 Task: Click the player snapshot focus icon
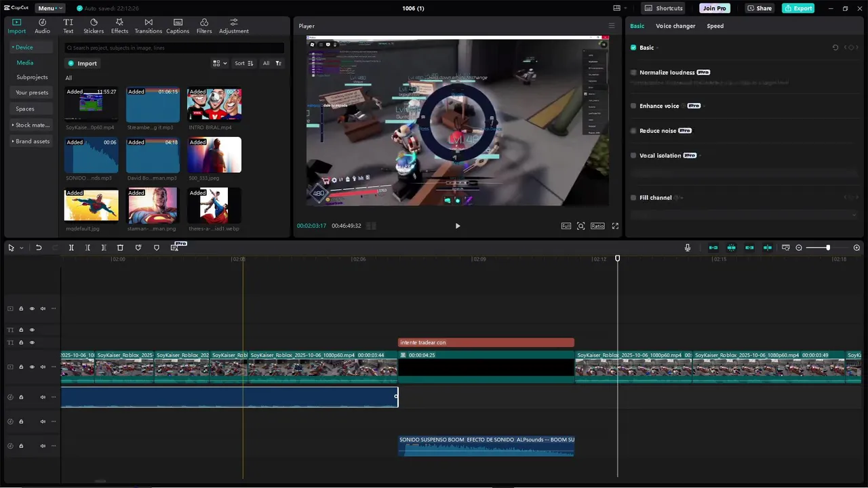pos(581,226)
